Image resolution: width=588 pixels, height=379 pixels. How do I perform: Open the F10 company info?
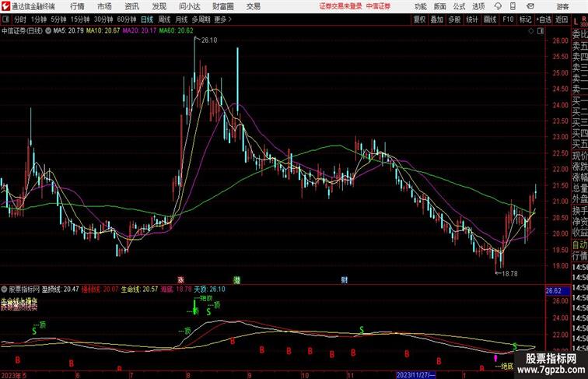[x=508, y=19]
